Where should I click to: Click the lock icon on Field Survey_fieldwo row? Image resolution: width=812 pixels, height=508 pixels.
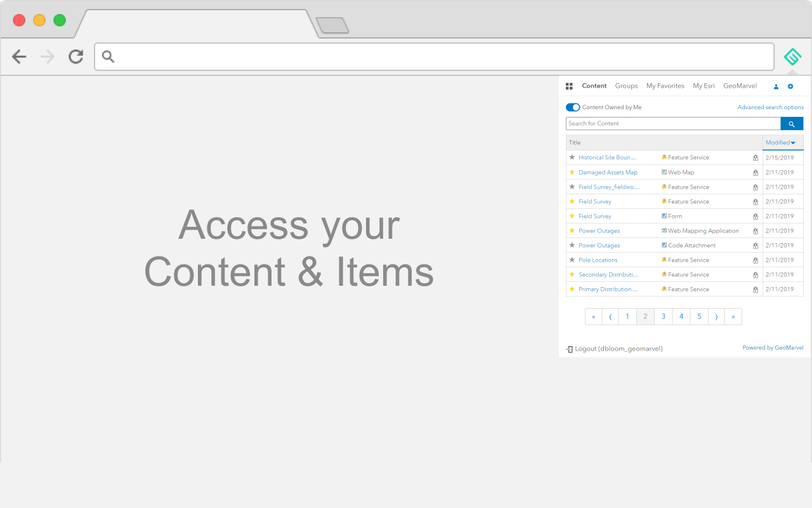755,187
